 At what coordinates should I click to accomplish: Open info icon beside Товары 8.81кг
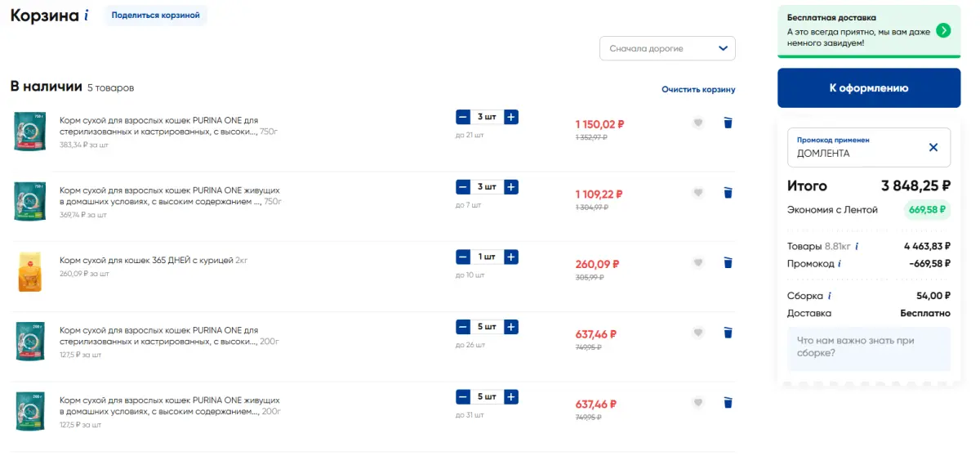pyautogui.click(x=857, y=246)
